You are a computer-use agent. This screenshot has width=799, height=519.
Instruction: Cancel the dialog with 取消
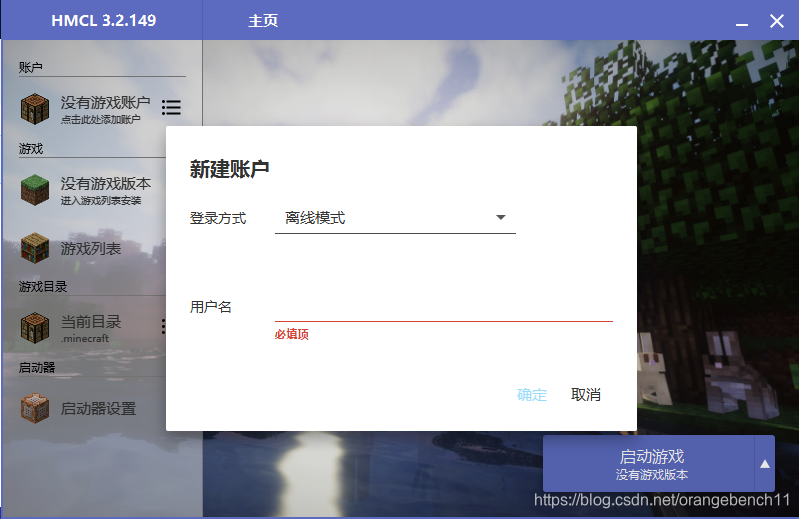pyautogui.click(x=585, y=395)
